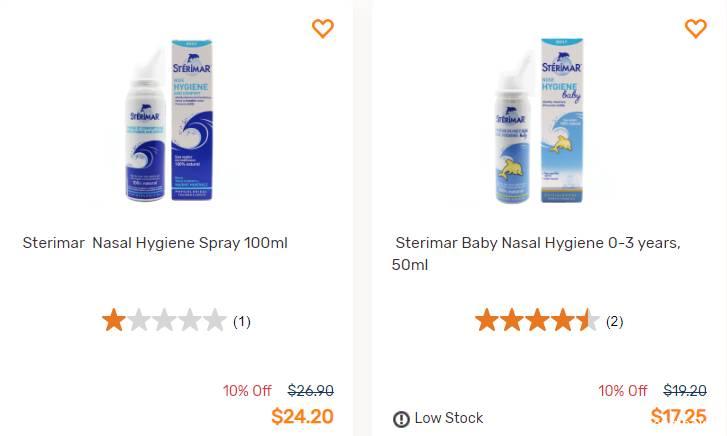Click the crossed-out $26.90 original price
The width and height of the screenshot is (727, 436).
pyautogui.click(x=311, y=391)
